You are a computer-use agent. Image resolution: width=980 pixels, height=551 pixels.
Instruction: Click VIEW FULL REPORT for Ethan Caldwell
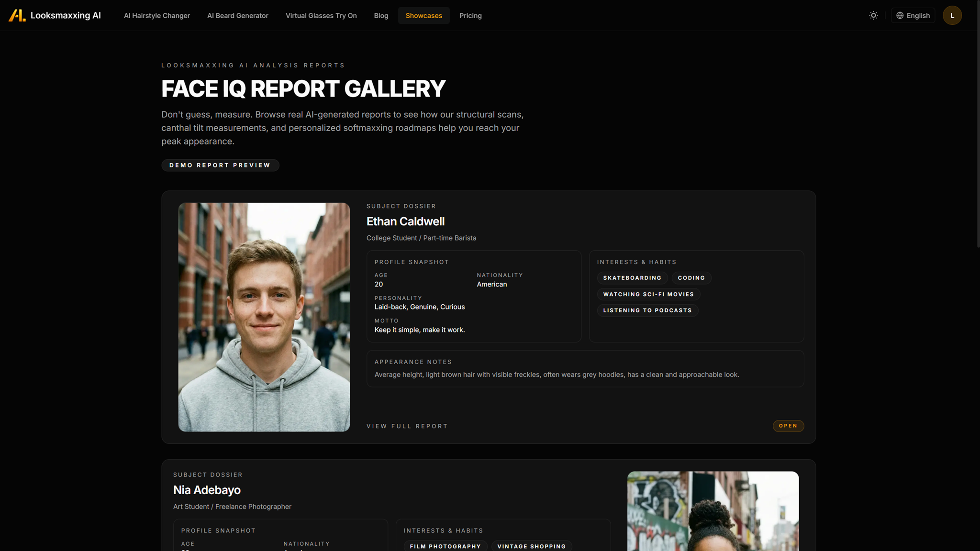[x=407, y=426]
